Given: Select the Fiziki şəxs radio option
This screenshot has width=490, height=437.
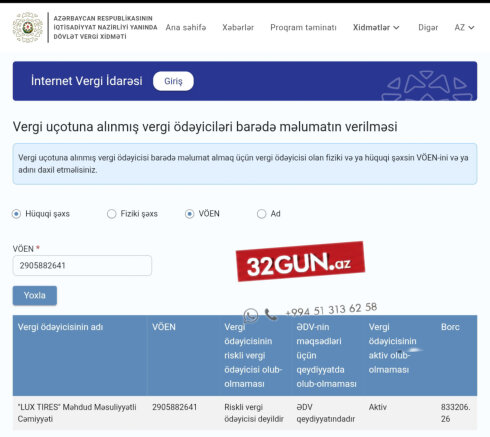Looking at the screenshot, I should pos(111,214).
